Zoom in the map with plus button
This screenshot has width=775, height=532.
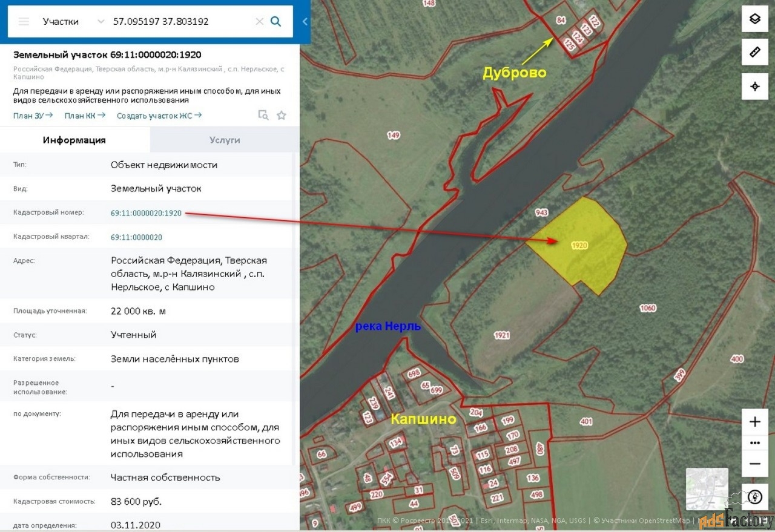[x=755, y=422]
